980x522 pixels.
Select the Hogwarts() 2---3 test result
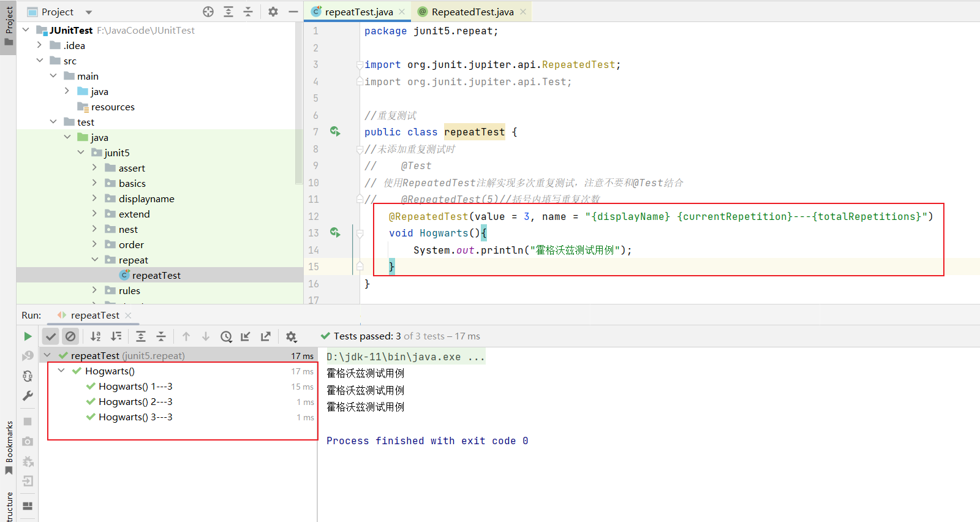click(x=135, y=402)
